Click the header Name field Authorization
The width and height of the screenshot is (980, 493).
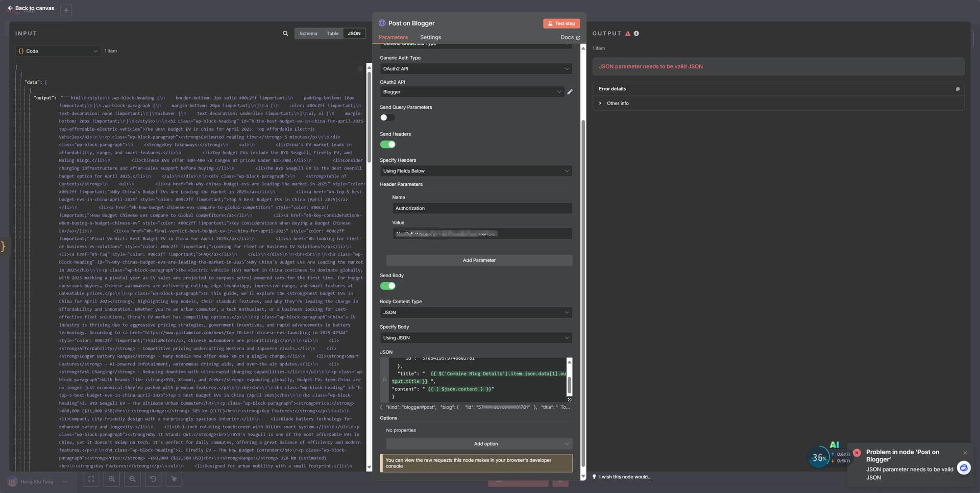pos(482,208)
